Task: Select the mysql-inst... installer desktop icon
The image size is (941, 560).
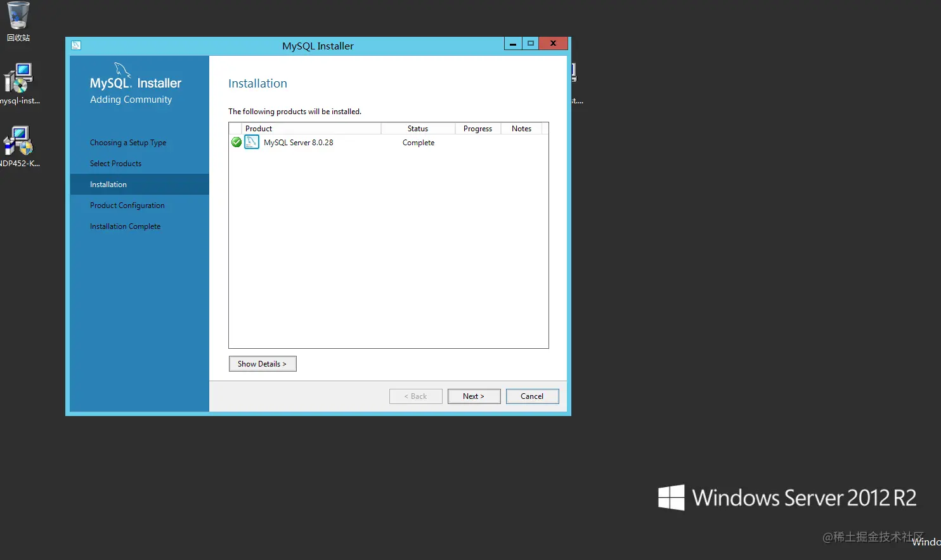Action: tap(19, 83)
